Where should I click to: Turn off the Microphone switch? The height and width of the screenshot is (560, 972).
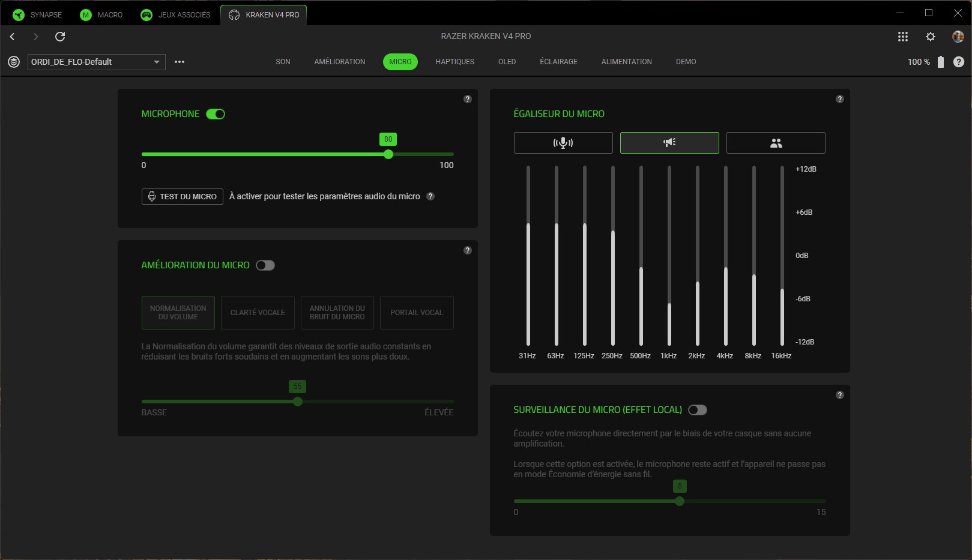[216, 114]
